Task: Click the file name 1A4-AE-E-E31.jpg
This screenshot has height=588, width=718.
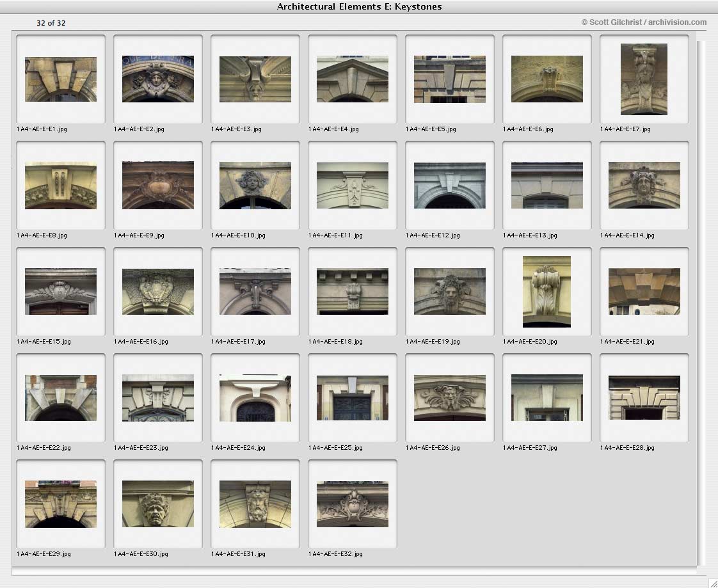Action: [x=239, y=554]
